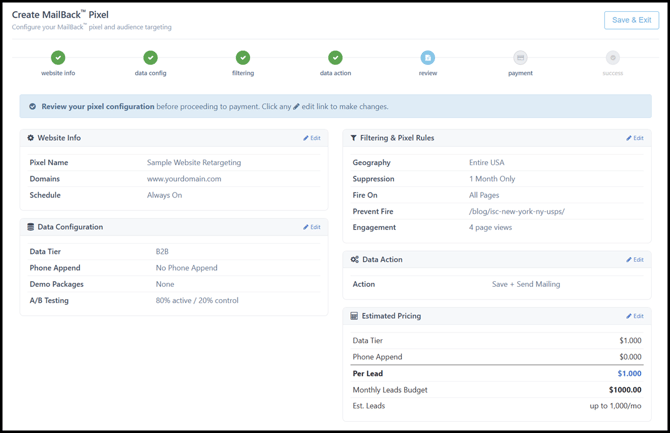Click the Sample Website Retargeting pixel name

[x=194, y=162]
